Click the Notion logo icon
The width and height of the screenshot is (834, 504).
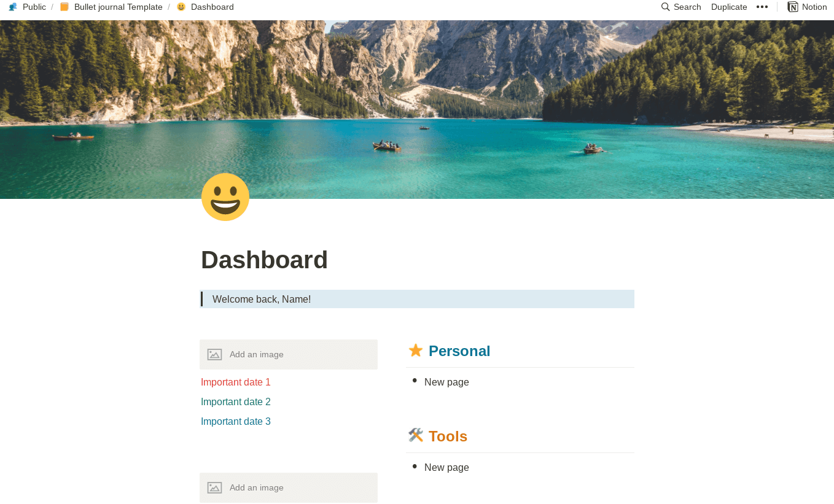tap(793, 7)
